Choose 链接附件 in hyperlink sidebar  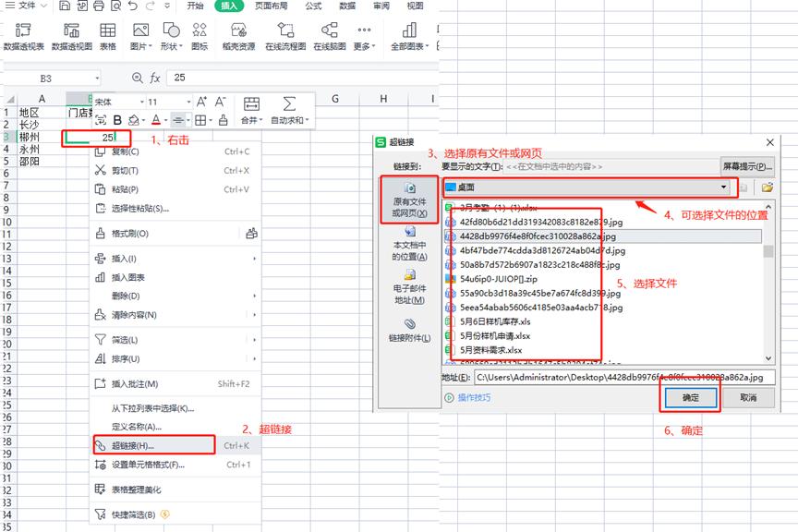[x=409, y=331]
